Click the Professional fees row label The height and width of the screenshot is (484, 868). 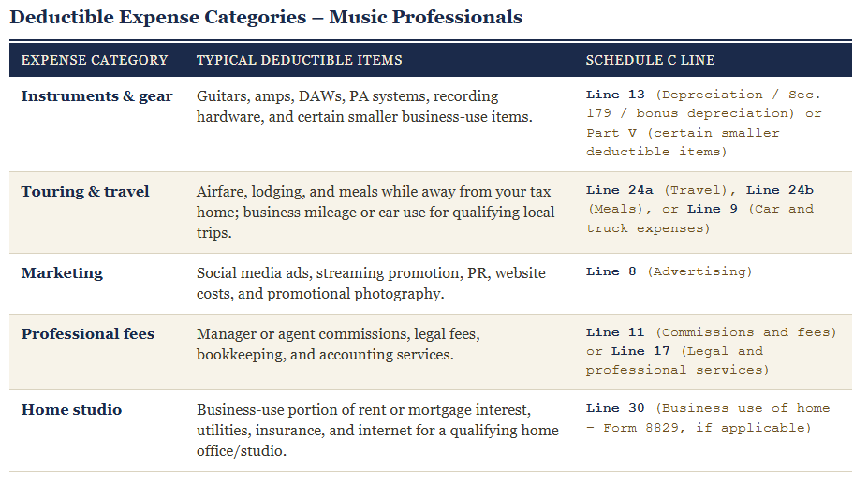pos(87,334)
